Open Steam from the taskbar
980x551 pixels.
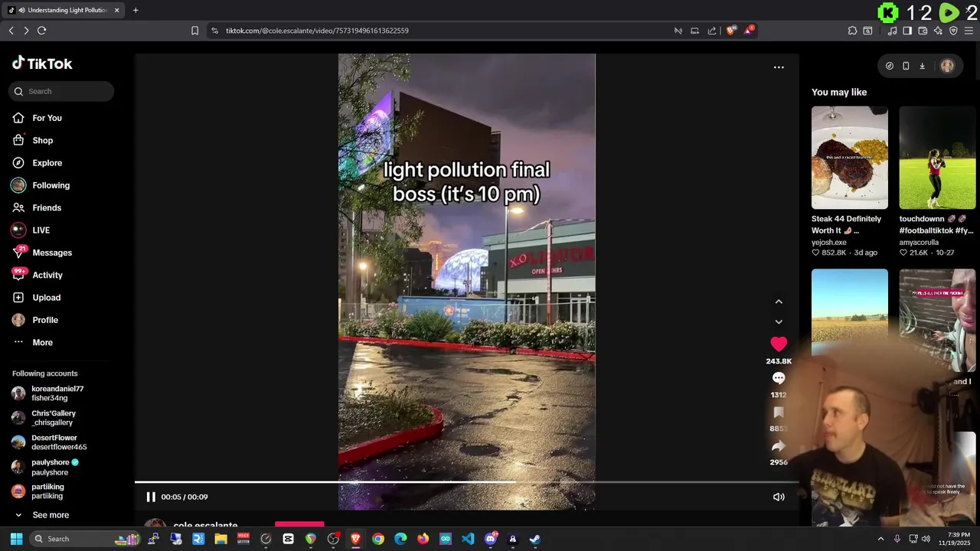coord(535,539)
